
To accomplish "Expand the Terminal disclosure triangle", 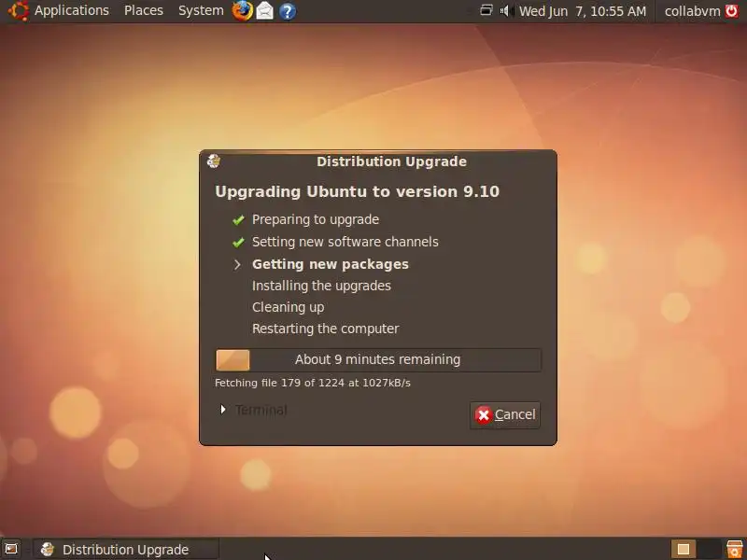I will pos(222,410).
